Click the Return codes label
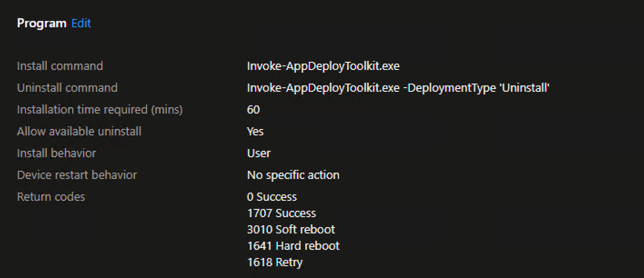Image resolution: width=644 pixels, height=278 pixels. click(x=51, y=197)
